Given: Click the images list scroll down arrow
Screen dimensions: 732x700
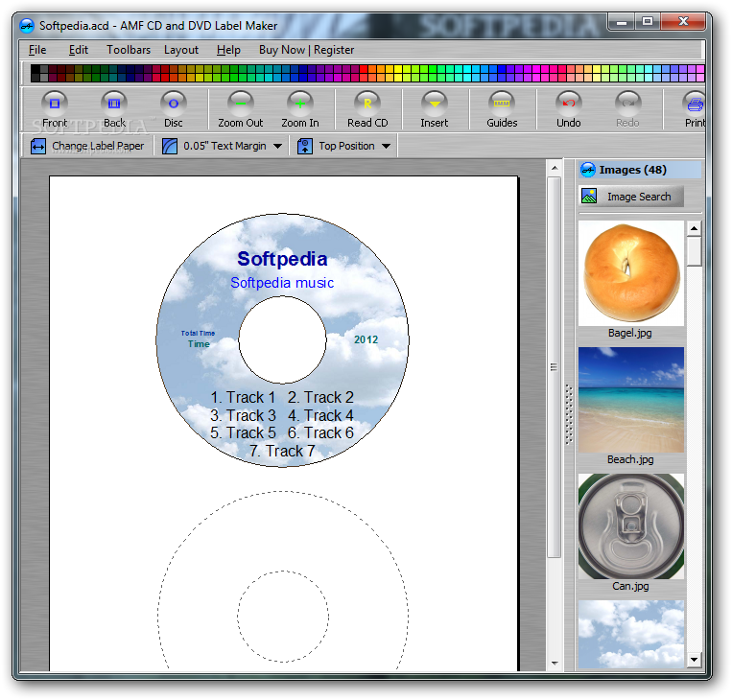Looking at the screenshot, I should tap(694, 660).
